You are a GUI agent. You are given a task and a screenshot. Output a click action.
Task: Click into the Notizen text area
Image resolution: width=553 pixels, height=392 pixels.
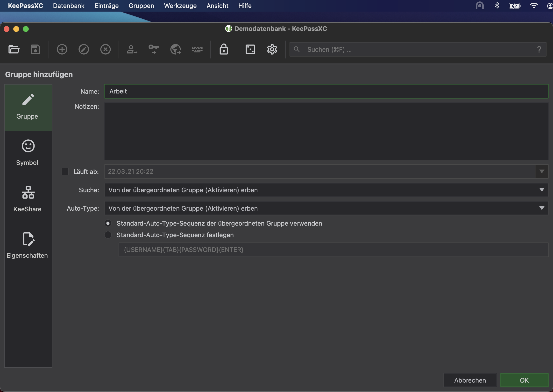tap(326, 131)
